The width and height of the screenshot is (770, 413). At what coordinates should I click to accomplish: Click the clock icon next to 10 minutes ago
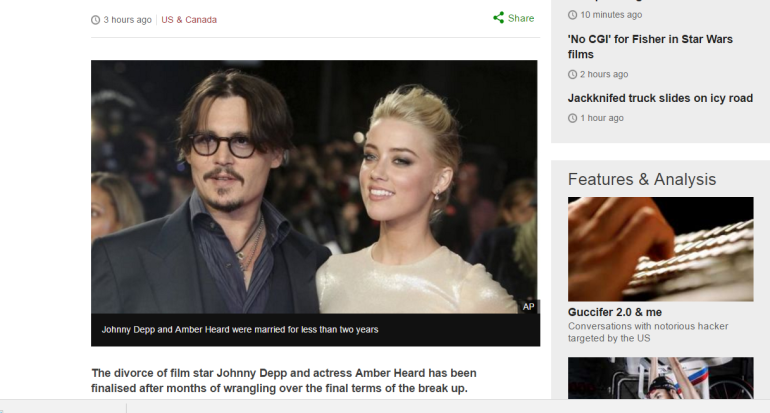click(572, 15)
